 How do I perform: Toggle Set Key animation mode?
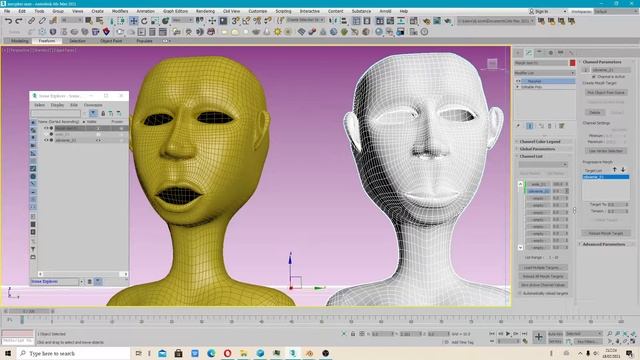[x=556, y=341]
